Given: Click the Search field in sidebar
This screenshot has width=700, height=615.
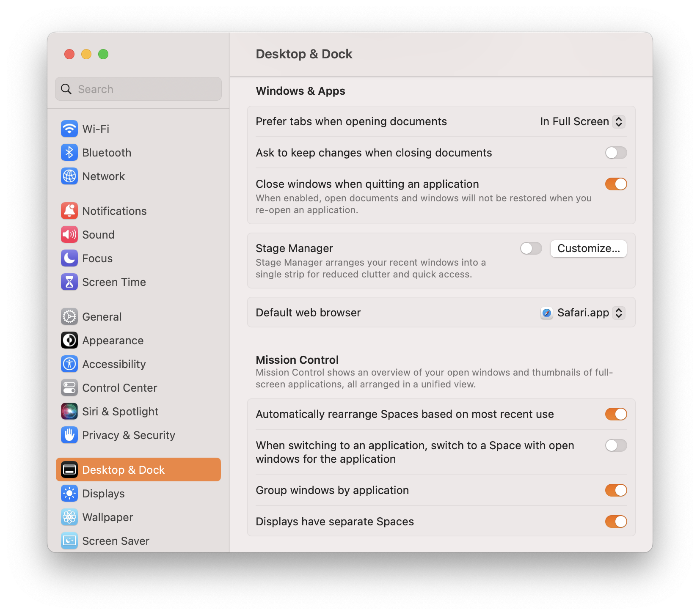Looking at the screenshot, I should pos(138,89).
